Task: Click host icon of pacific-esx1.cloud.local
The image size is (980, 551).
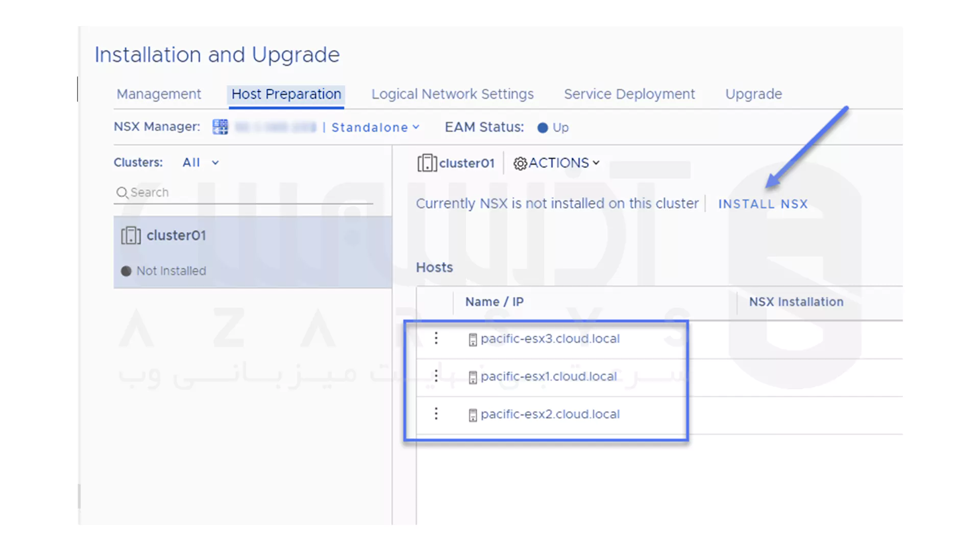Action: 473,378
